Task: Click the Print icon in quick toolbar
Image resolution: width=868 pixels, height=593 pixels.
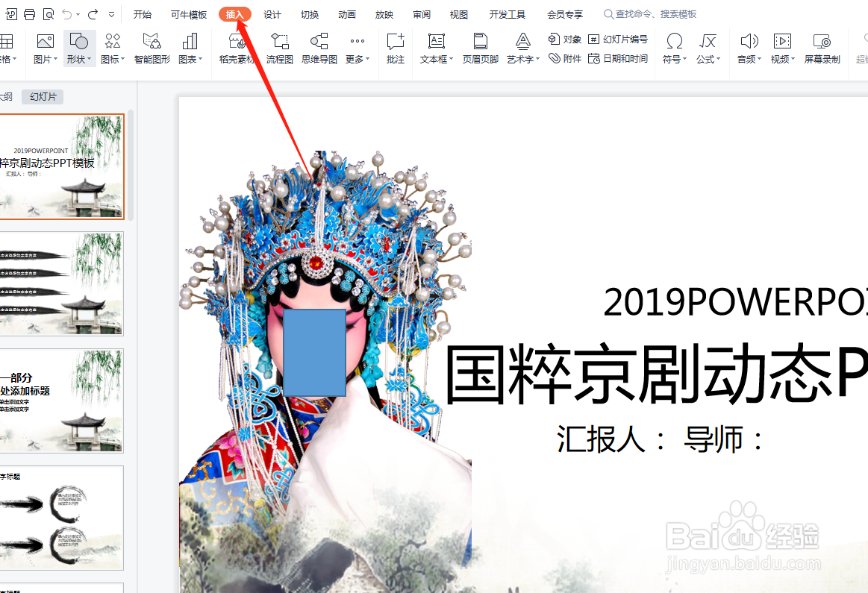Action: pyautogui.click(x=29, y=14)
